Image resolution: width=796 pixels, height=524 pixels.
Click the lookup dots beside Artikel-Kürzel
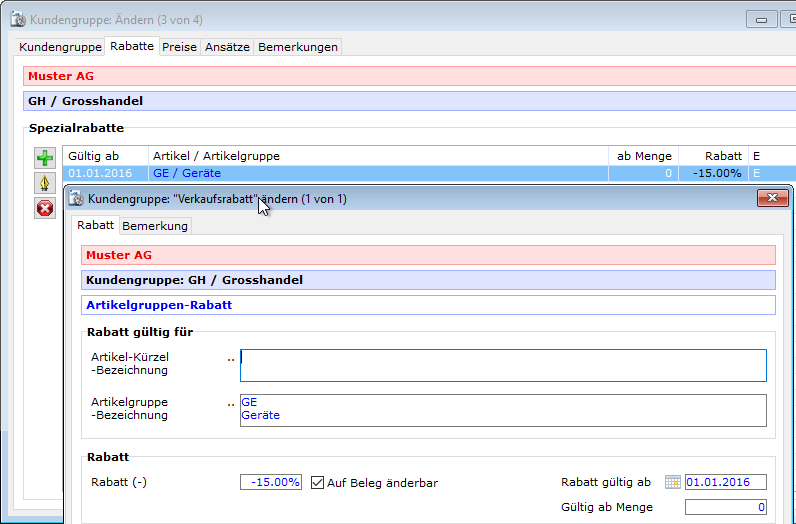tap(231, 357)
